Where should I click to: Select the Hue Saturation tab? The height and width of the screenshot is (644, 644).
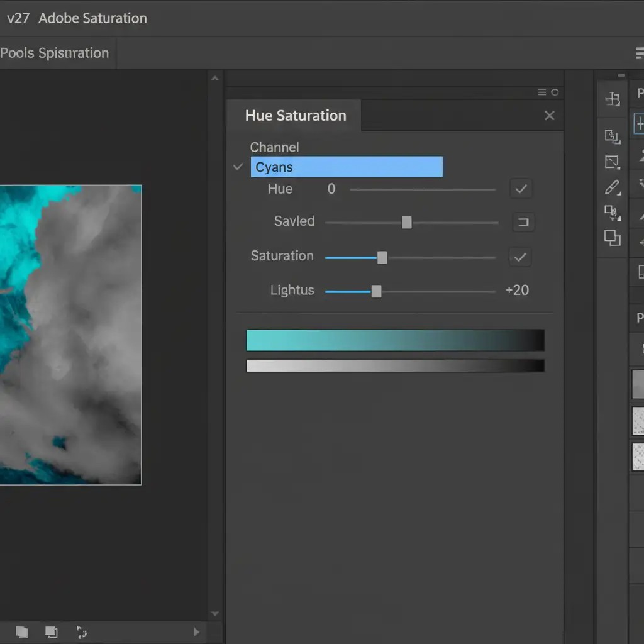click(295, 116)
